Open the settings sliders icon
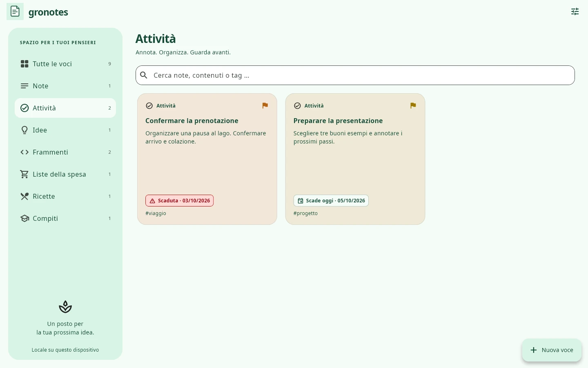 click(x=575, y=11)
